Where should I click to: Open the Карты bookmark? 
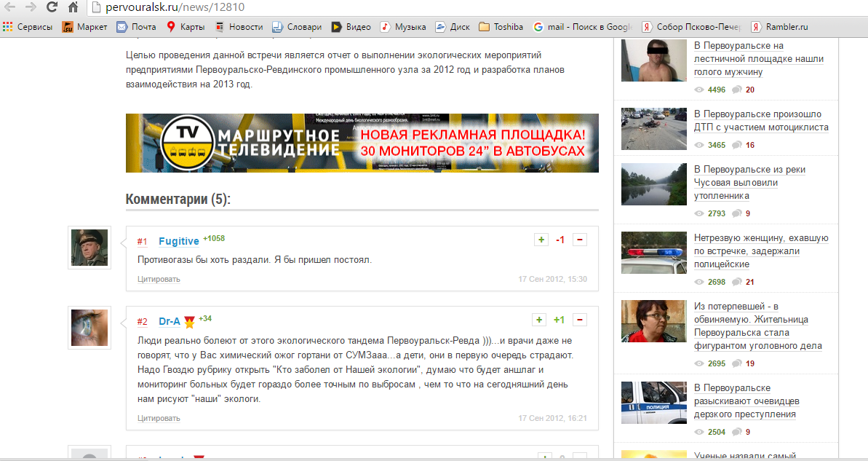click(x=186, y=27)
